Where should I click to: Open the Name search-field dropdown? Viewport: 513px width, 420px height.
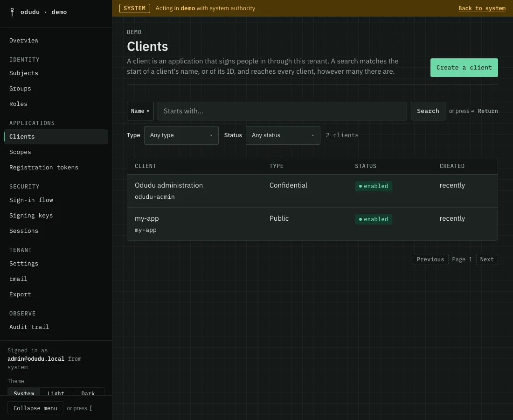coord(140,111)
